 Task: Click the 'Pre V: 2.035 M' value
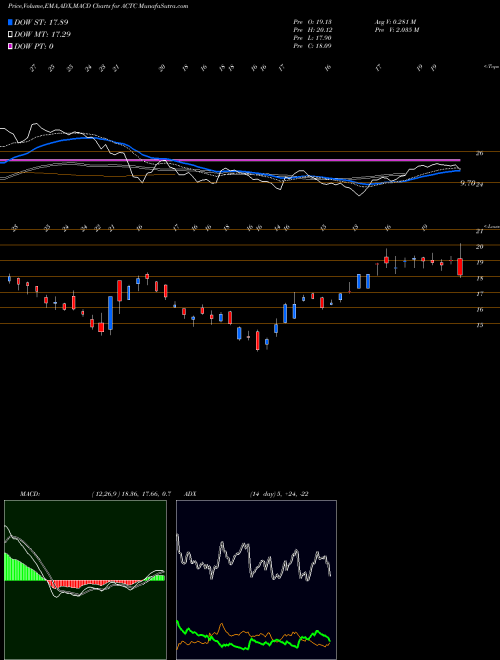tap(396, 30)
